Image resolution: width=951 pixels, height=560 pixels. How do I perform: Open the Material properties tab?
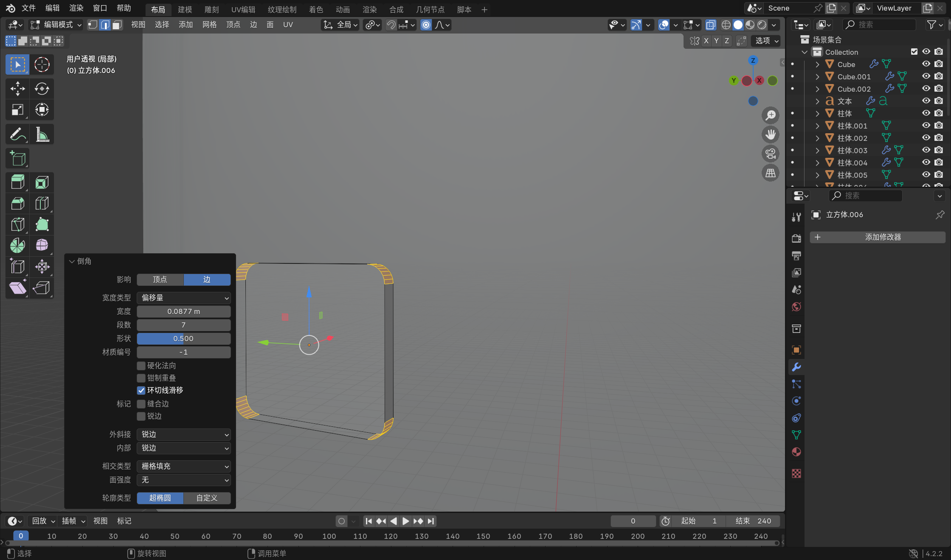pyautogui.click(x=796, y=452)
